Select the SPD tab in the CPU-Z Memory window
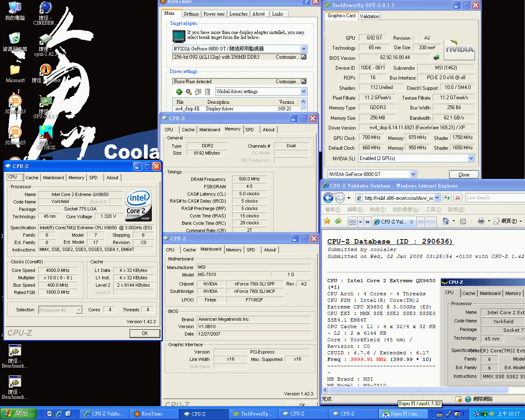 pos(249,130)
